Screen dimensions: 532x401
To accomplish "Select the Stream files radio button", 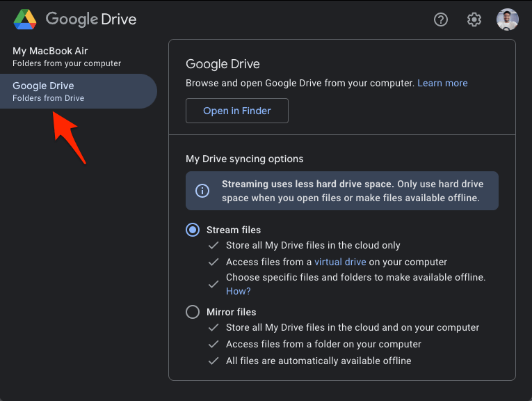I will tap(193, 230).
